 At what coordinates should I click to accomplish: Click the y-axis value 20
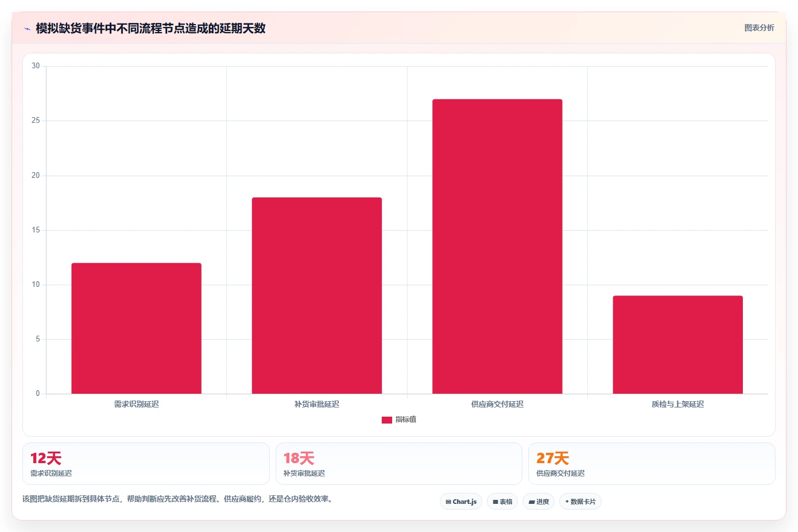pos(36,176)
